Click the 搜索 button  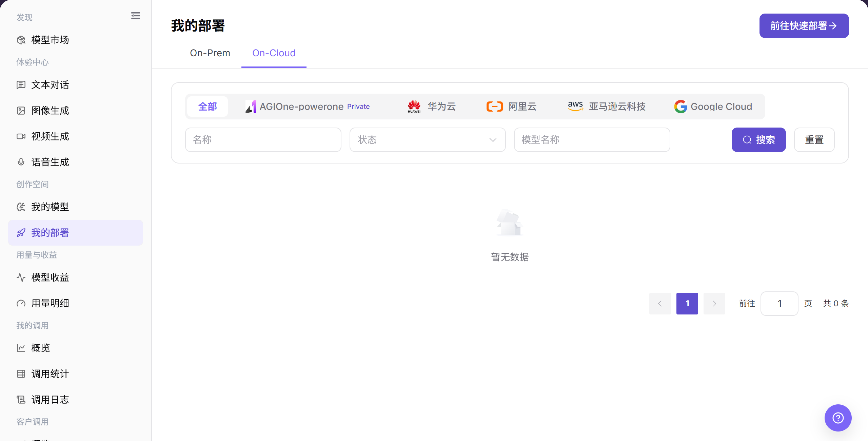pyautogui.click(x=758, y=140)
